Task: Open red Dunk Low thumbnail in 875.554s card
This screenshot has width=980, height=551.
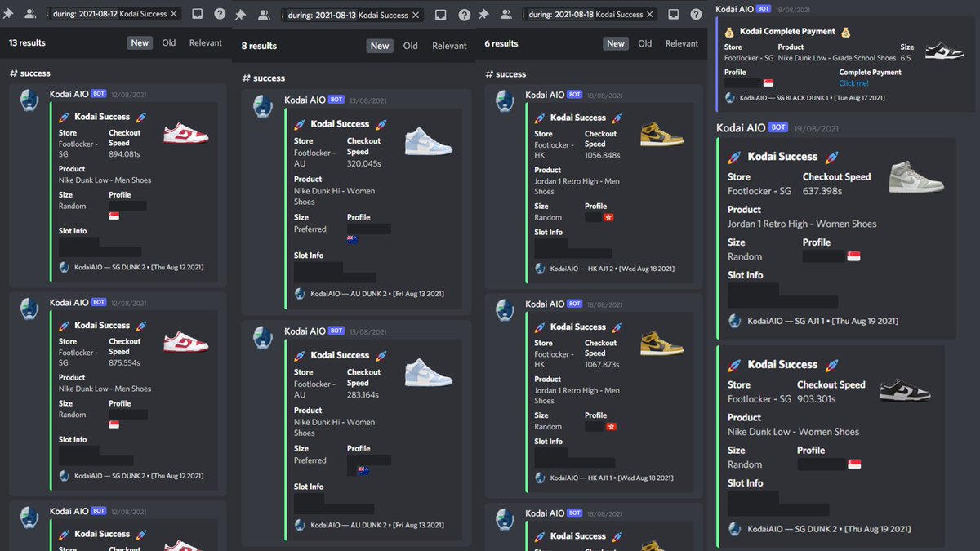Action: [x=186, y=341]
